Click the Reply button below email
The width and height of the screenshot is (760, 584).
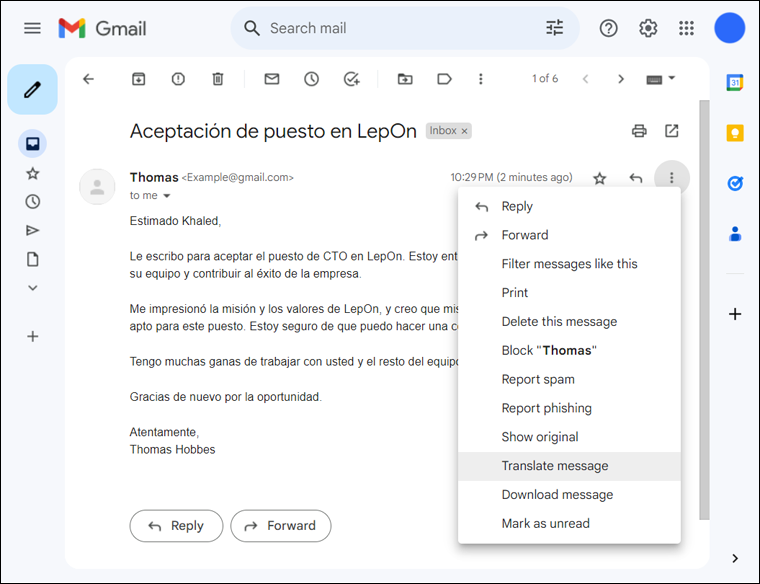pyautogui.click(x=176, y=526)
